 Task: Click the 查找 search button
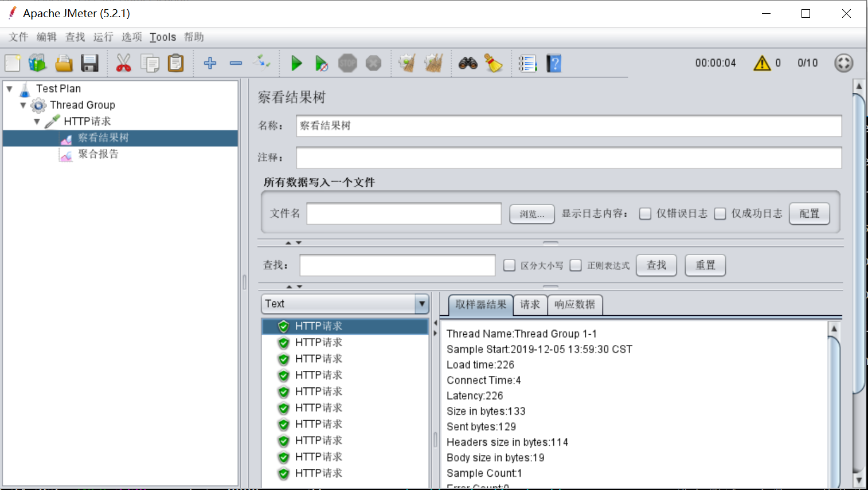point(656,265)
